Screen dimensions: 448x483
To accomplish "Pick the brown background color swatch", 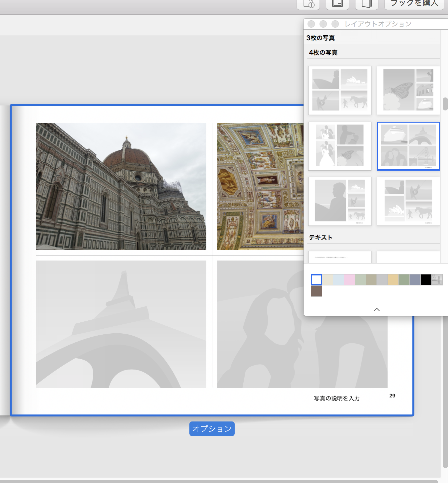I will tap(317, 291).
